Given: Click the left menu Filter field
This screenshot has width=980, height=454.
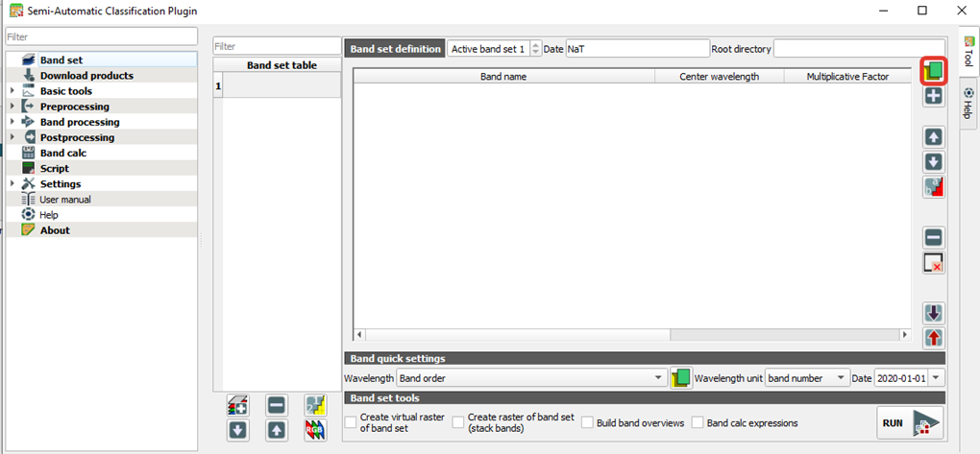Looking at the screenshot, I should pos(101,36).
